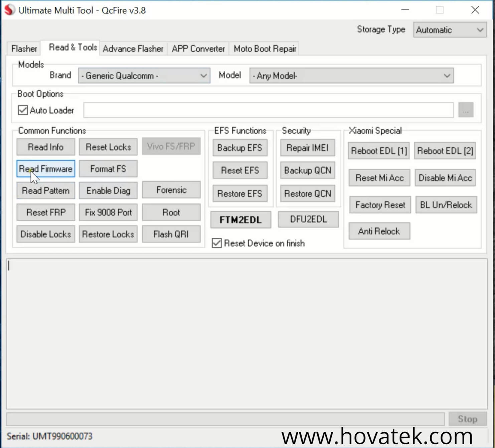Click the loader path input field
This screenshot has width=495, height=448.
click(269, 110)
